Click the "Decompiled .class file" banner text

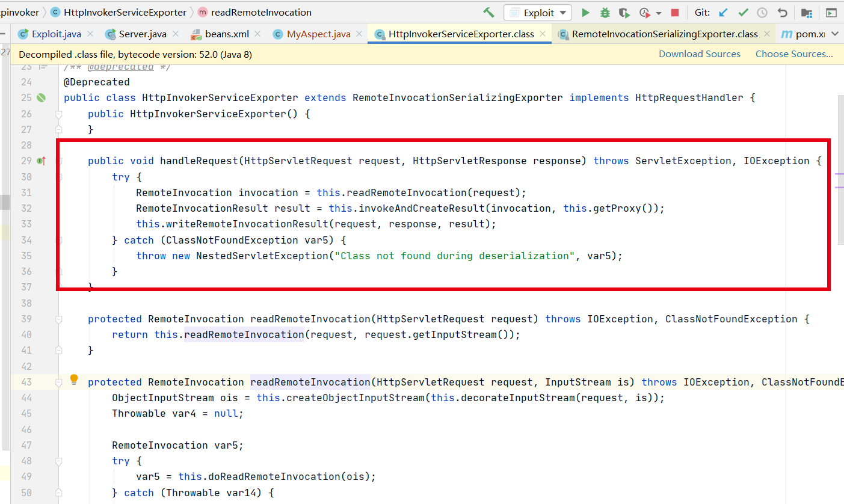coord(135,54)
